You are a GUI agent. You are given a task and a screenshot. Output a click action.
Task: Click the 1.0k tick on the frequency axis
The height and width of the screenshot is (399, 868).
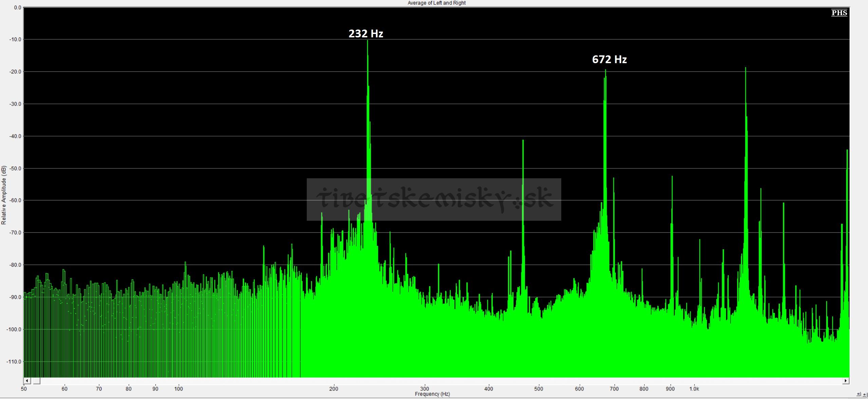pos(694,389)
